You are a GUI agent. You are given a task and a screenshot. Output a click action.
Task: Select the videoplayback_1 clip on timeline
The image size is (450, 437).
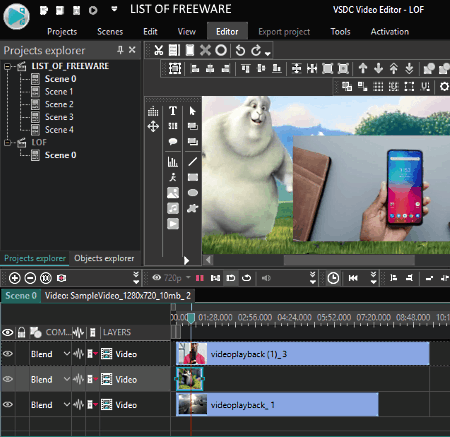coord(277,405)
